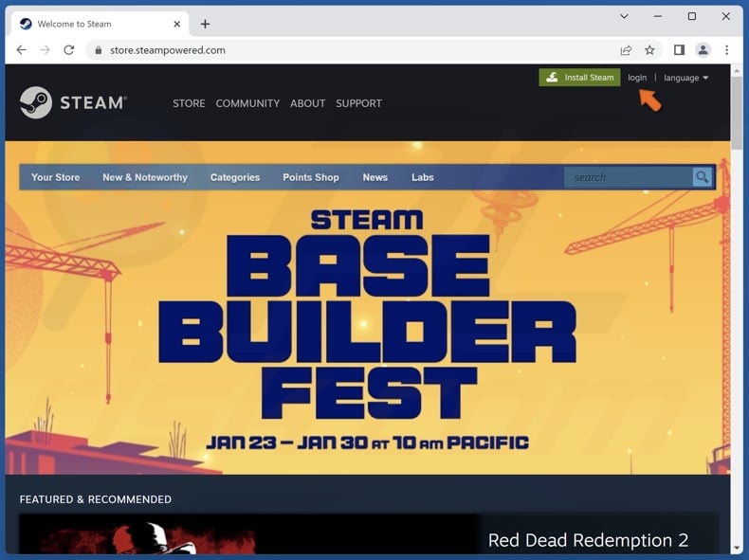Open the tab search chevron in title bar
749x560 pixels.
(625, 16)
